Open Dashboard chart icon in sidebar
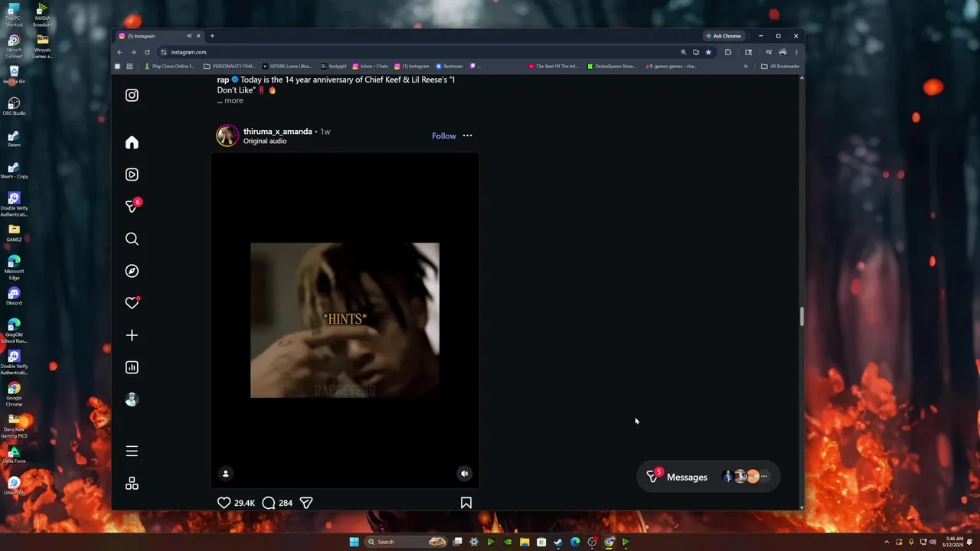The image size is (980, 551). (132, 367)
